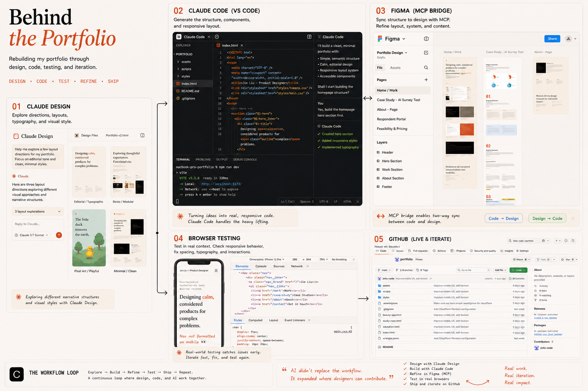Click the hamburger menu on the phone preview
The image size is (588, 391).
216,271
